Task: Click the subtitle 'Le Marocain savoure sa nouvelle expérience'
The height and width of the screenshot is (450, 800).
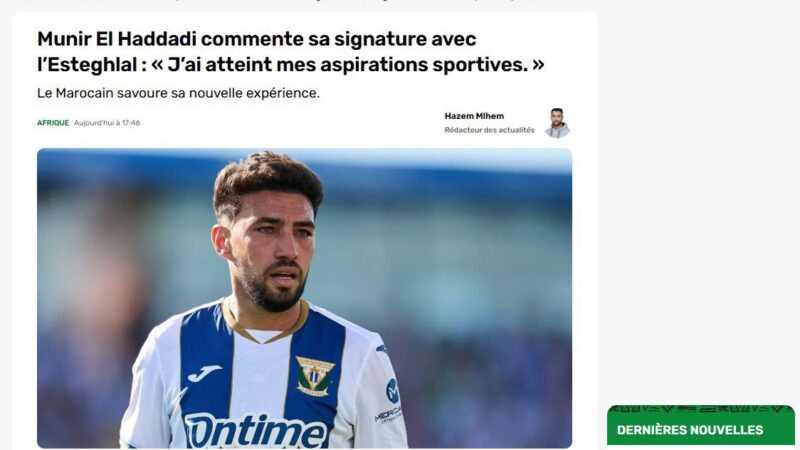Action: 178,93
